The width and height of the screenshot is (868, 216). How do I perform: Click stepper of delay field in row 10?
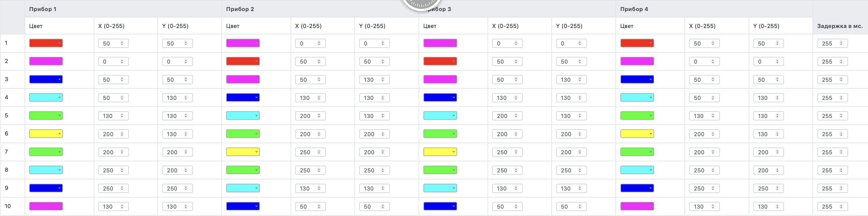[841, 206]
